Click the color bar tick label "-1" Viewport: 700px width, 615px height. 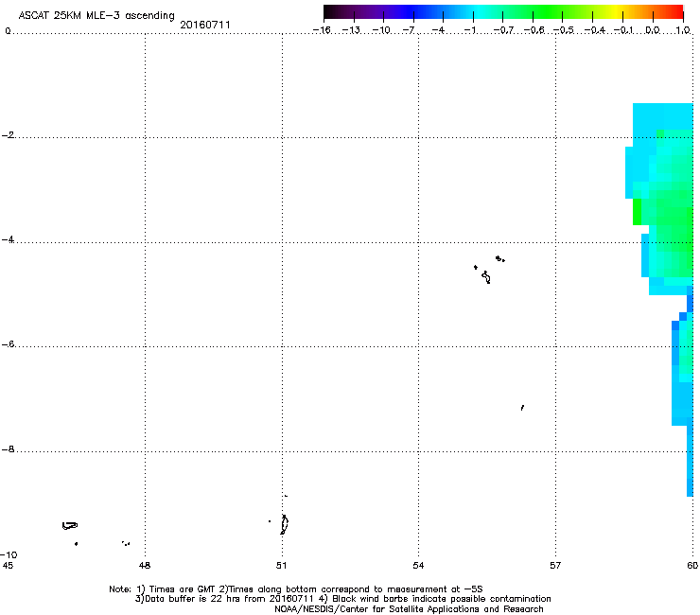(x=470, y=30)
